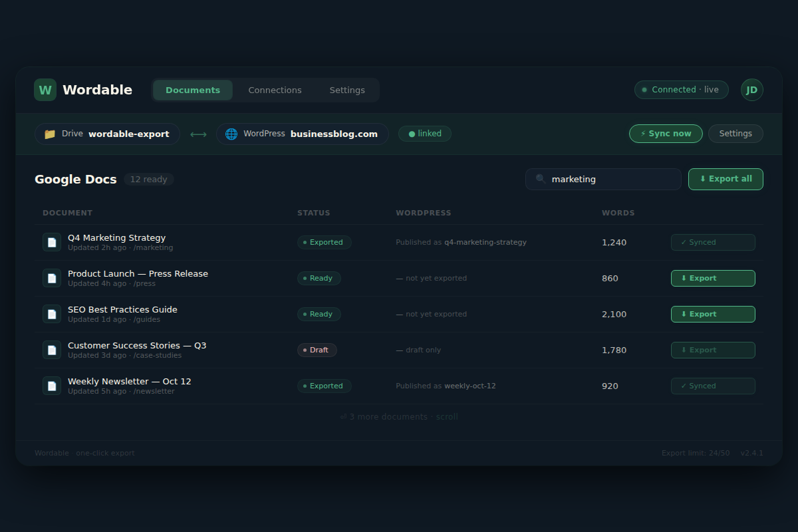The image size is (798, 532).
Task: Click the Sync now button
Action: 666,134
